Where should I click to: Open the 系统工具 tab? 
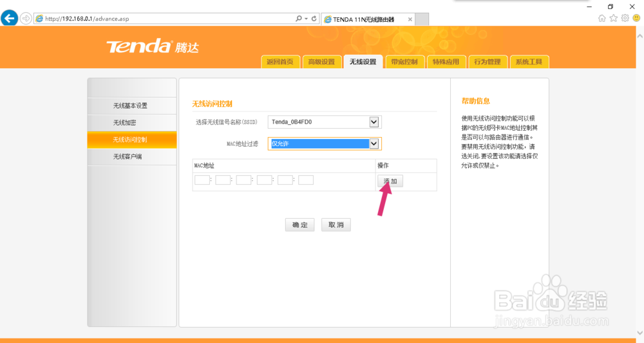[529, 62]
